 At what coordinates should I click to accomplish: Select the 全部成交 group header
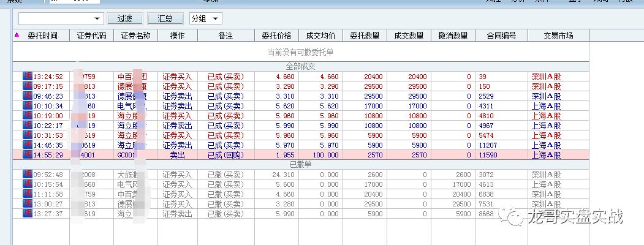pyautogui.click(x=301, y=67)
